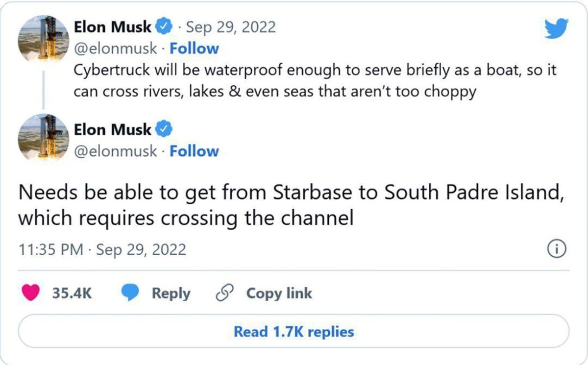Follow @elonmusk from the second tweet
588x365 pixels.
point(194,151)
